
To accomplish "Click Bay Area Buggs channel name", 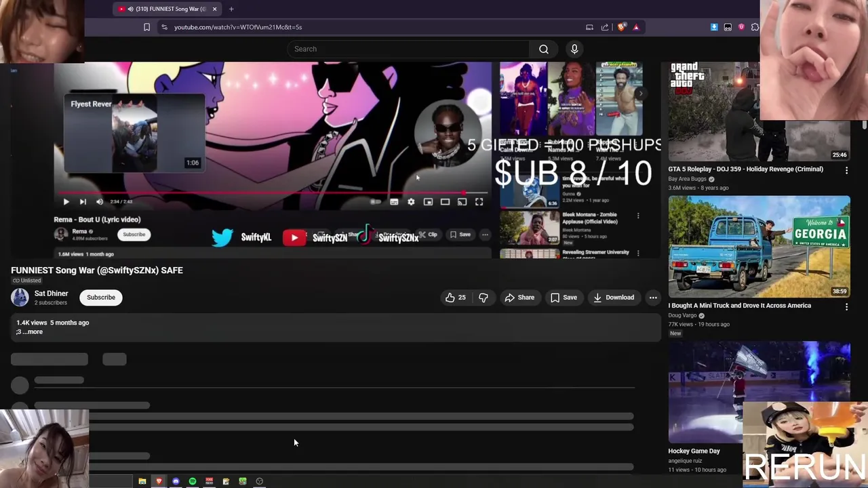I will tap(688, 179).
